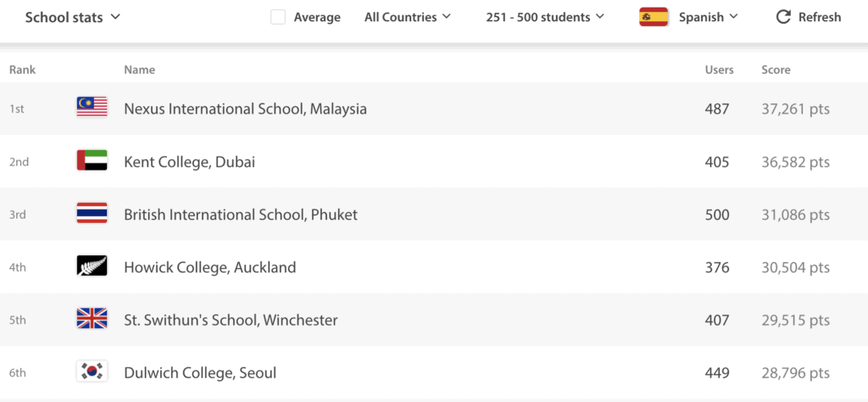This screenshot has height=402, width=868.
Task: Click the South Korea flag icon
Action: tap(92, 371)
